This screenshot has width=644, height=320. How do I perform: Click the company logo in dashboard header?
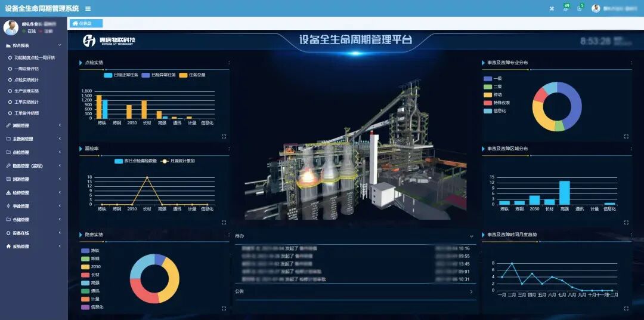109,41
